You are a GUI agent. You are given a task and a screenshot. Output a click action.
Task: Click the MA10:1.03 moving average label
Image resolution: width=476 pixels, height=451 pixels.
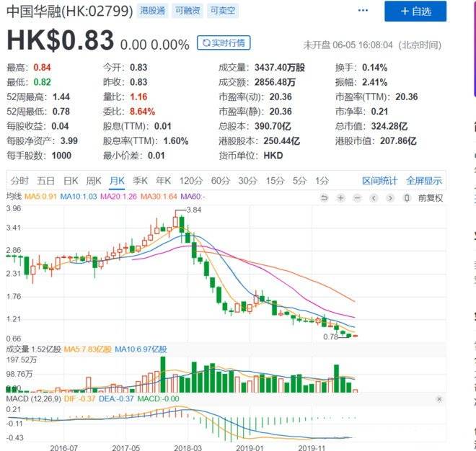tap(79, 197)
